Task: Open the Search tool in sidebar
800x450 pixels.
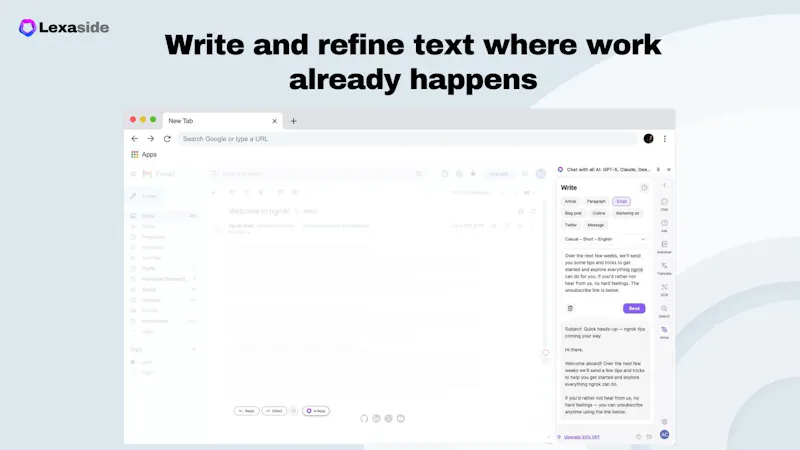Action: click(664, 311)
